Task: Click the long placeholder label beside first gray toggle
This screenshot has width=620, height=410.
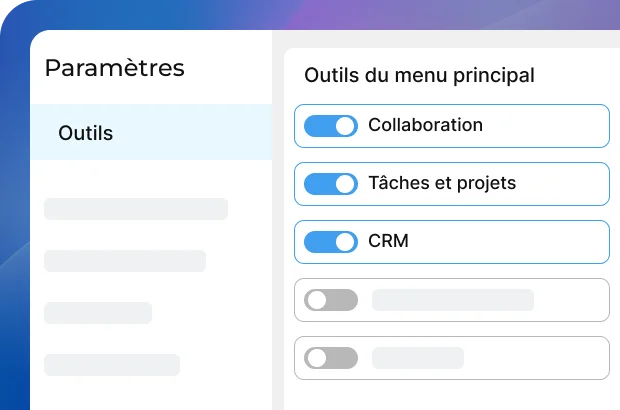Action: pos(452,300)
